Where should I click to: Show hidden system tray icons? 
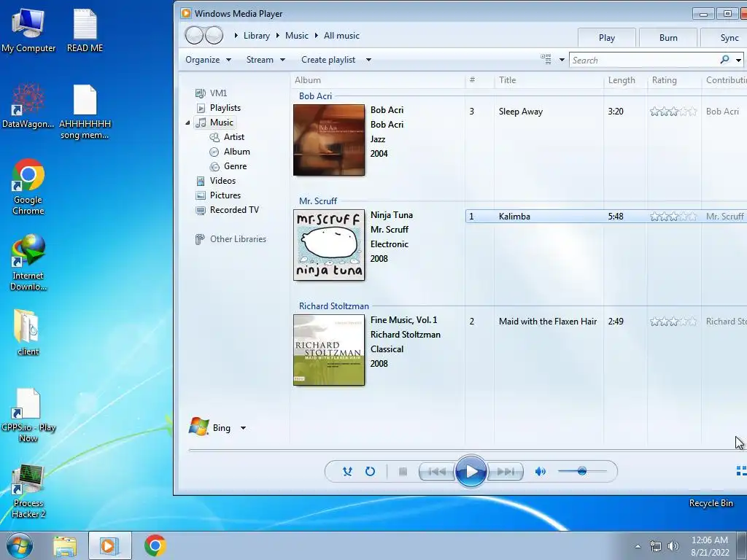pyautogui.click(x=638, y=546)
